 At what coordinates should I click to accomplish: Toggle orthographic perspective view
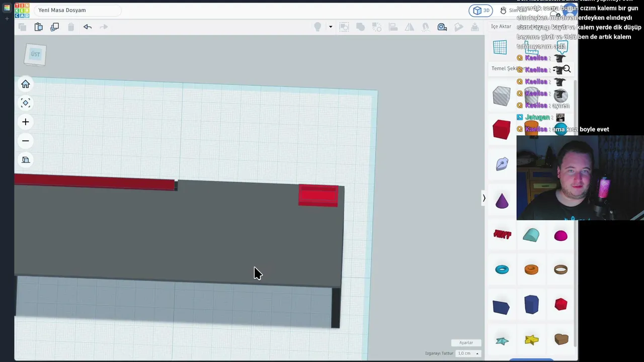pos(26,160)
